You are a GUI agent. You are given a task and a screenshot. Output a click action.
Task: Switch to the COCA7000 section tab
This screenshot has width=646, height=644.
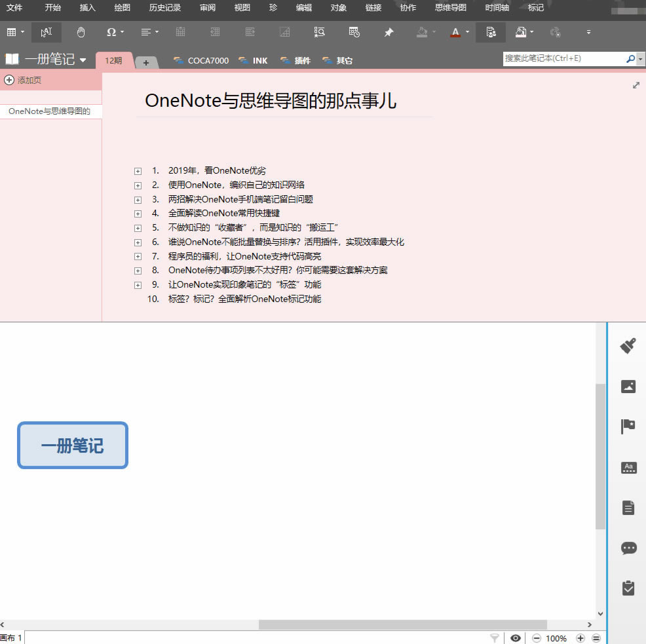click(x=201, y=60)
